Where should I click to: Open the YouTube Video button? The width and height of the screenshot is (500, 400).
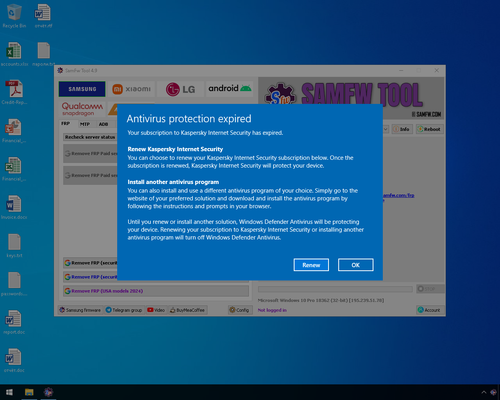pyautogui.click(x=156, y=310)
